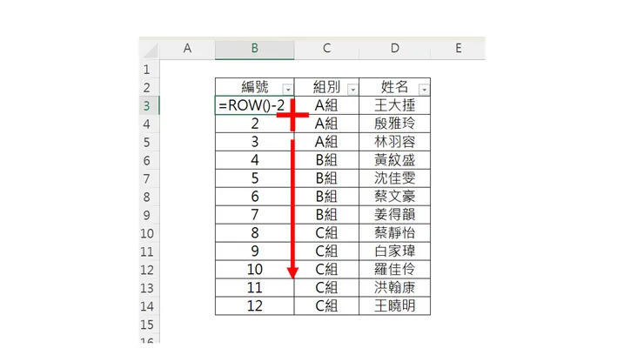Select column C header
The image size is (644, 362).
(326, 49)
